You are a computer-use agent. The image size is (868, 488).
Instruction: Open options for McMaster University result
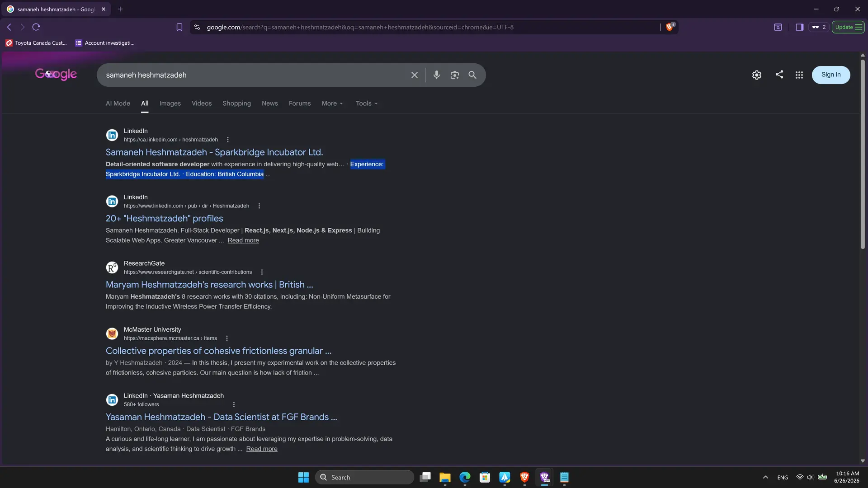pyautogui.click(x=227, y=338)
